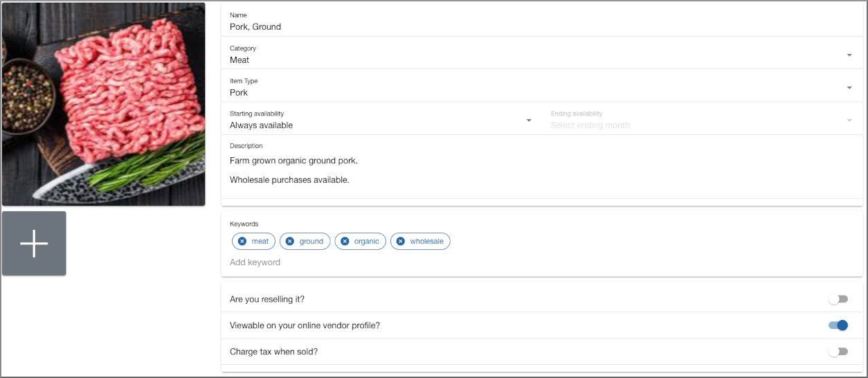Select the ground pork product photo
This screenshot has width=868, height=378.
[104, 105]
